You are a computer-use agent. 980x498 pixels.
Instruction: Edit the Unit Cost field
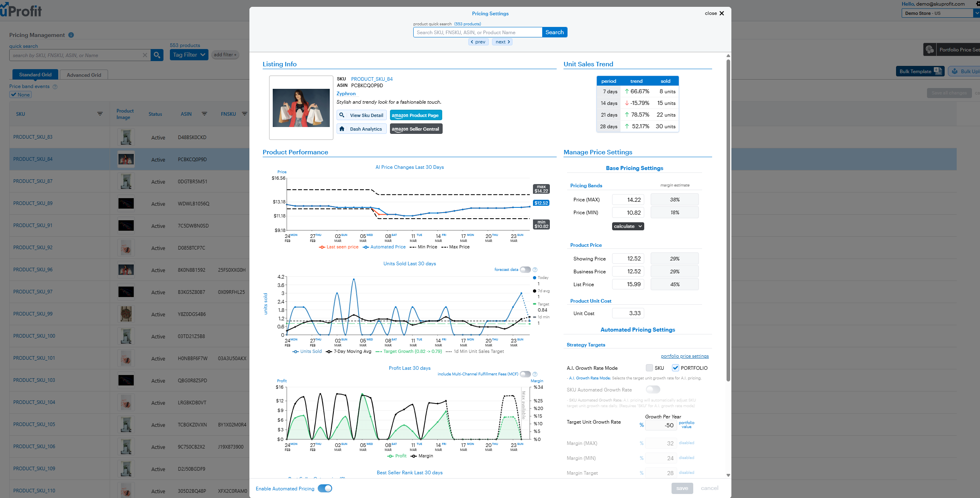point(628,313)
